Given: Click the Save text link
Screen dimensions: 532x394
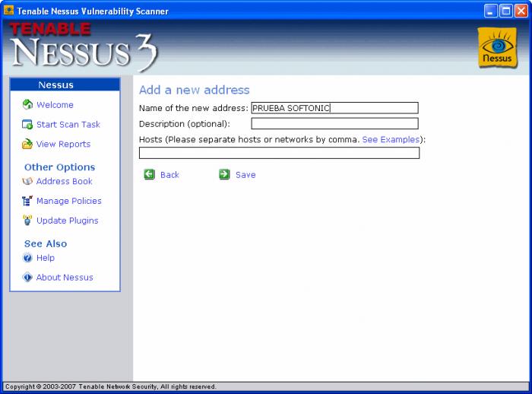Looking at the screenshot, I should click(245, 175).
